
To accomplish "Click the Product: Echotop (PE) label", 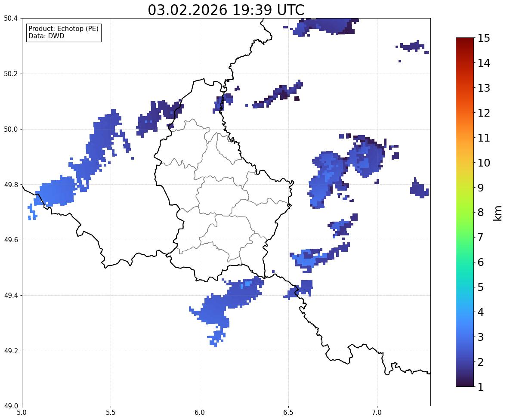I will coord(63,28).
